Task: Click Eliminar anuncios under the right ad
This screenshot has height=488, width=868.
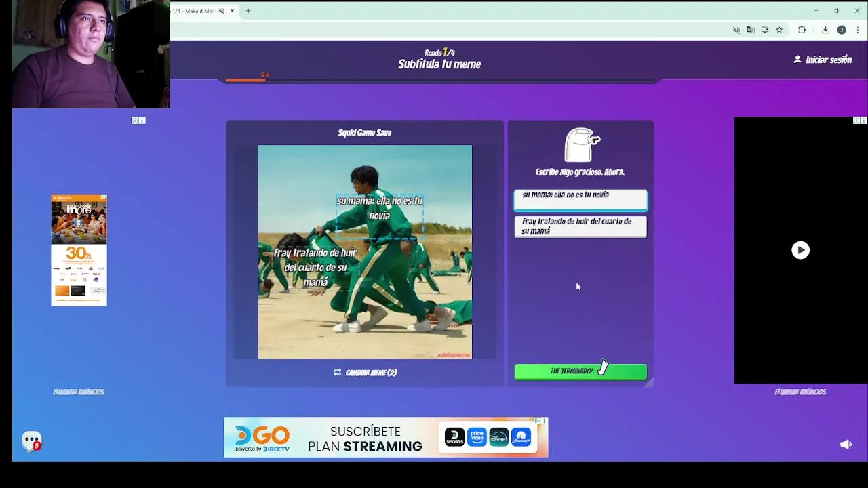Action: pyautogui.click(x=800, y=392)
